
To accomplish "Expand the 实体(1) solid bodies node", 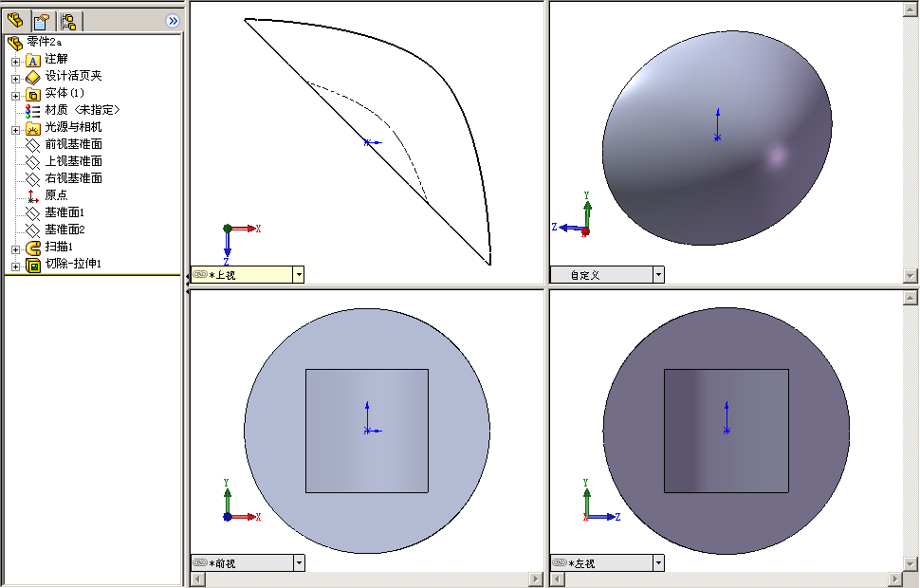I will point(15,95).
